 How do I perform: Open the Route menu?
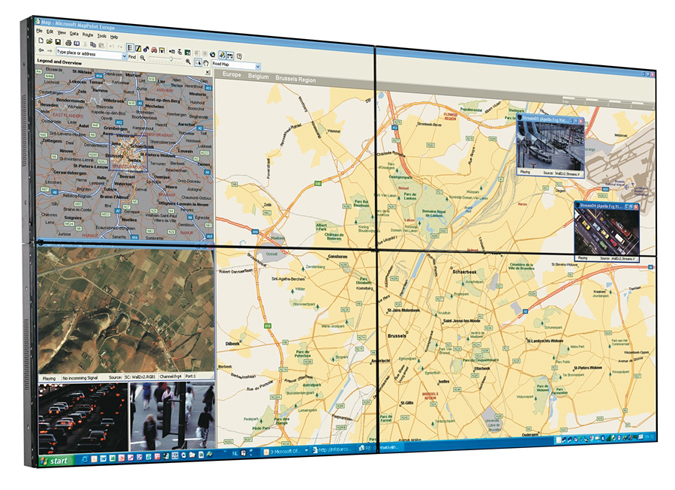tap(88, 34)
